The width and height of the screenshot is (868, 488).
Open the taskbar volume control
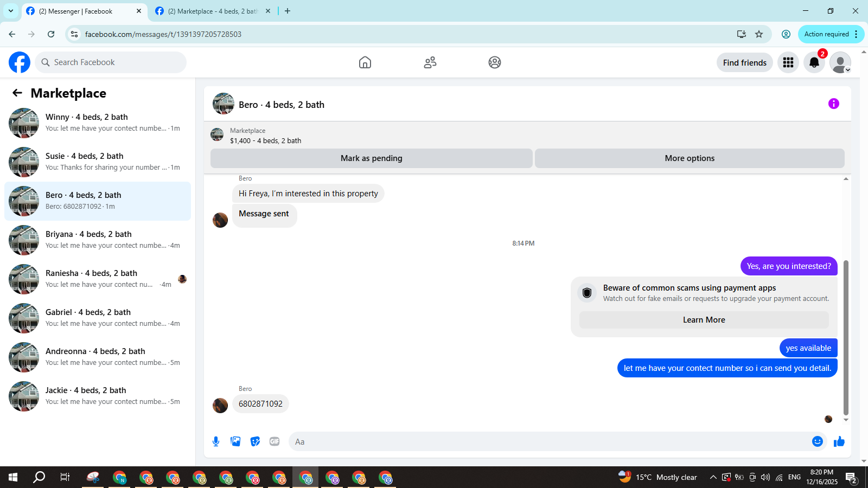pos(765,477)
